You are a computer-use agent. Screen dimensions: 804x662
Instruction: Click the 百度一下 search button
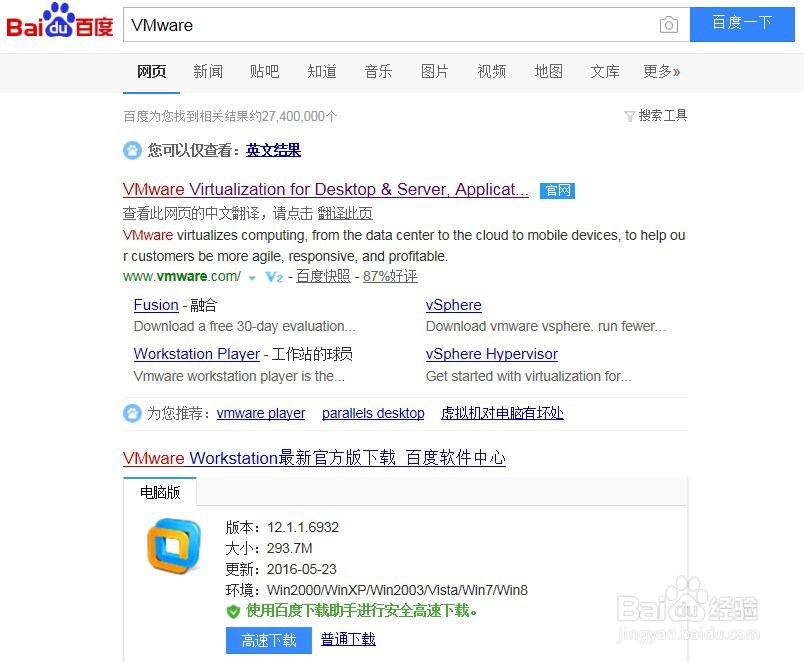tap(742, 24)
